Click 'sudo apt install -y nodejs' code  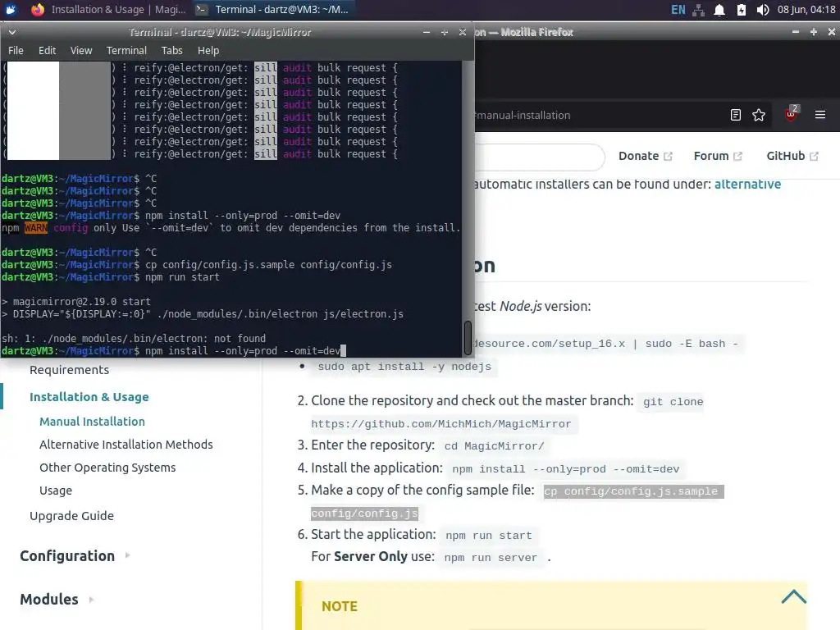coord(404,367)
